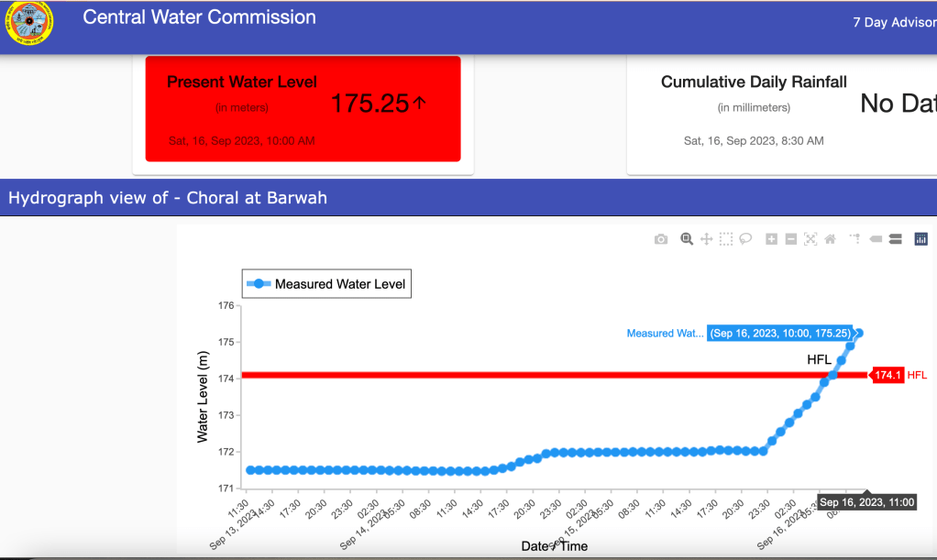Select the Pan tool in chart toolbar
The width and height of the screenshot is (937, 560).
tap(707, 239)
